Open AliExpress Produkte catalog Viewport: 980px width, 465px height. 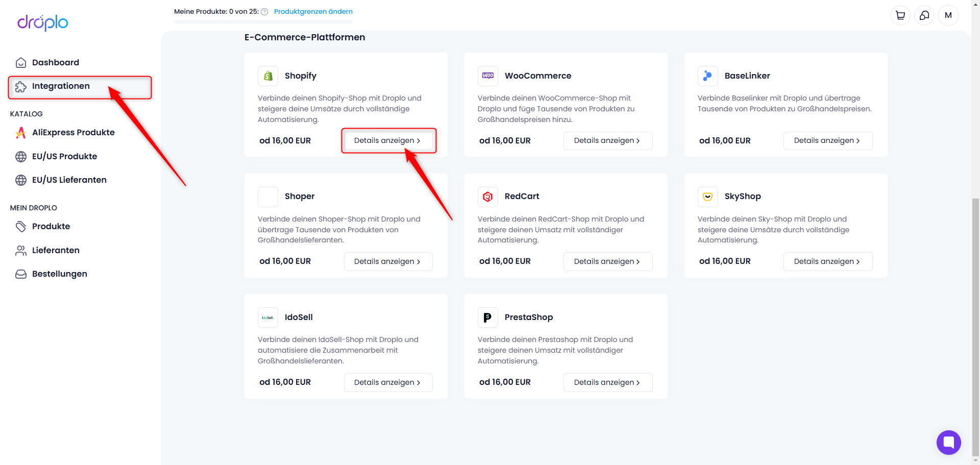point(73,132)
